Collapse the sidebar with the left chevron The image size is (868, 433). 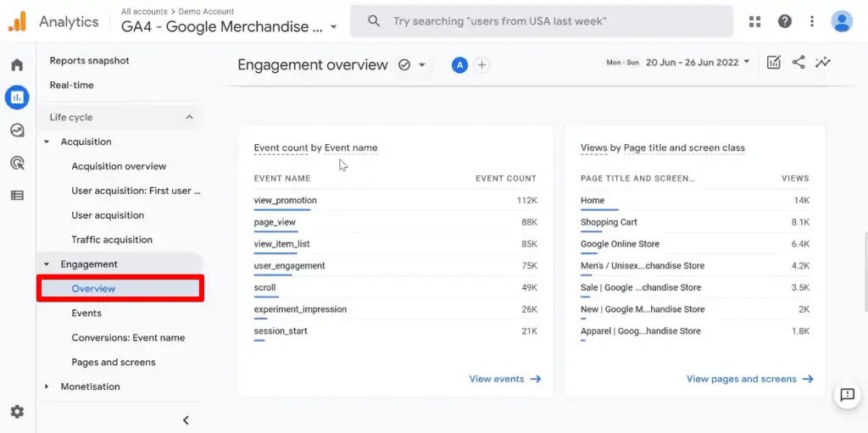[186, 420]
